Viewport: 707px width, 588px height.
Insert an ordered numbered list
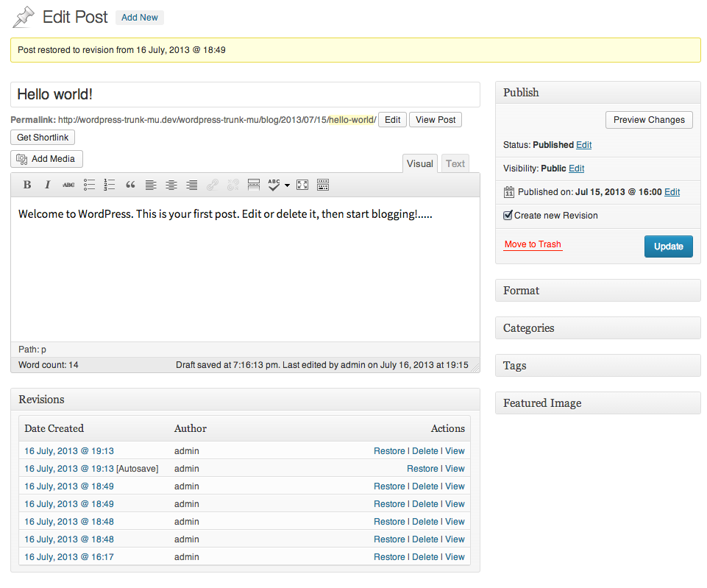tap(109, 185)
